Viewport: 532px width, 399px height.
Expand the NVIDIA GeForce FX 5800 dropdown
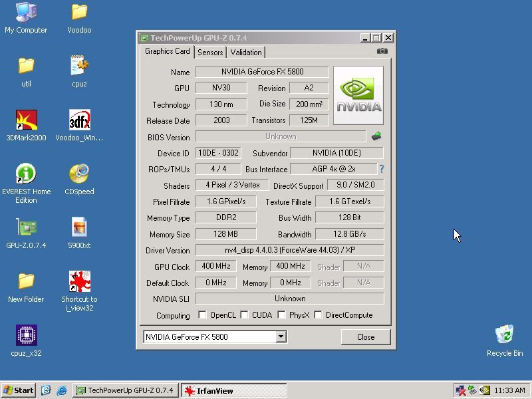281,336
